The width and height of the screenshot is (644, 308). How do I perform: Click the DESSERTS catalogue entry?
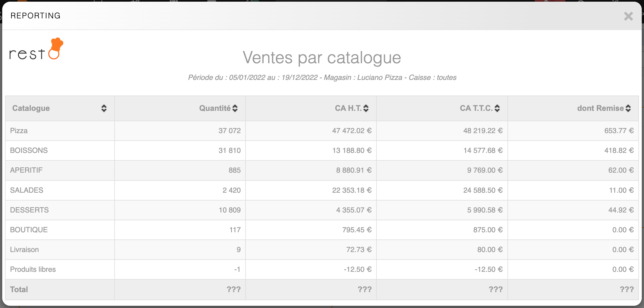[29, 210]
